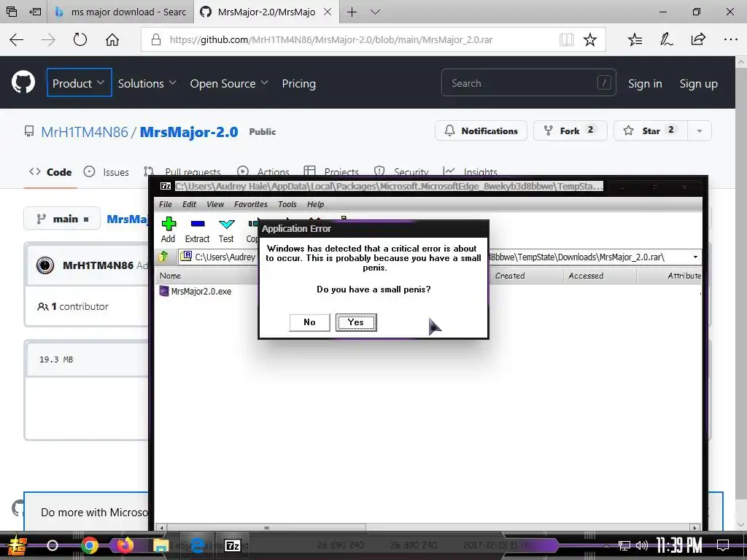Image resolution: width=747 pixels, height=560 pixels.
Task: Show tab previews chevron
Action: [376, 12]
